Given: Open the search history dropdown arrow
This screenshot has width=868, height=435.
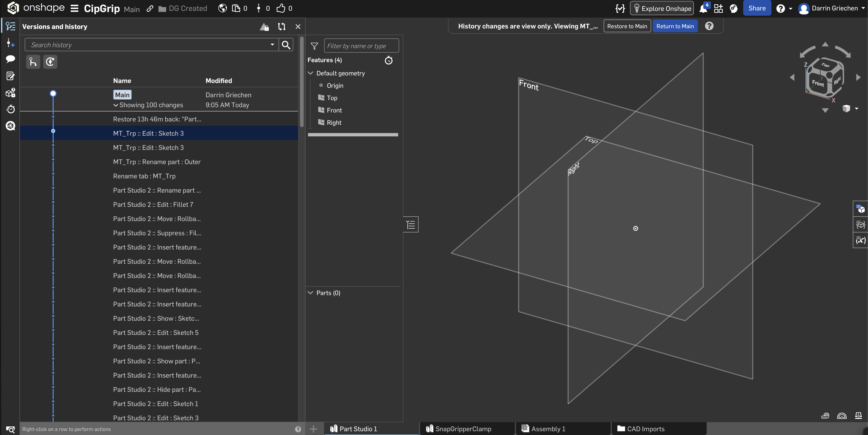Looking at the screenshot, I should tap(272, 45).
